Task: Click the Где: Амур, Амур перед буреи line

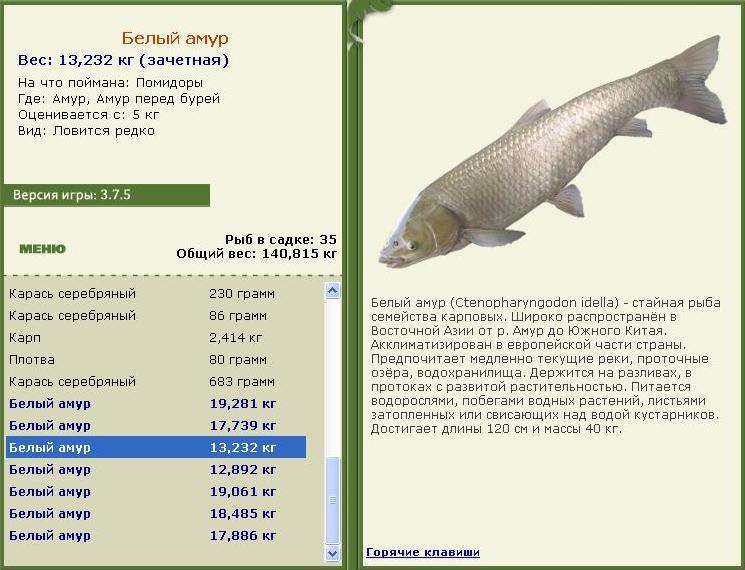Action: [119, 99]
